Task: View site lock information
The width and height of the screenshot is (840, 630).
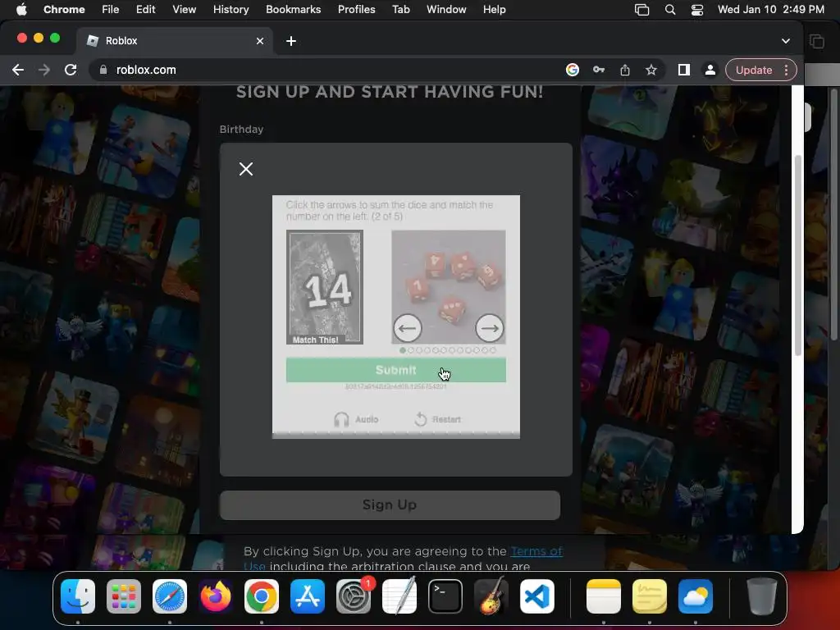Action: 103,71
